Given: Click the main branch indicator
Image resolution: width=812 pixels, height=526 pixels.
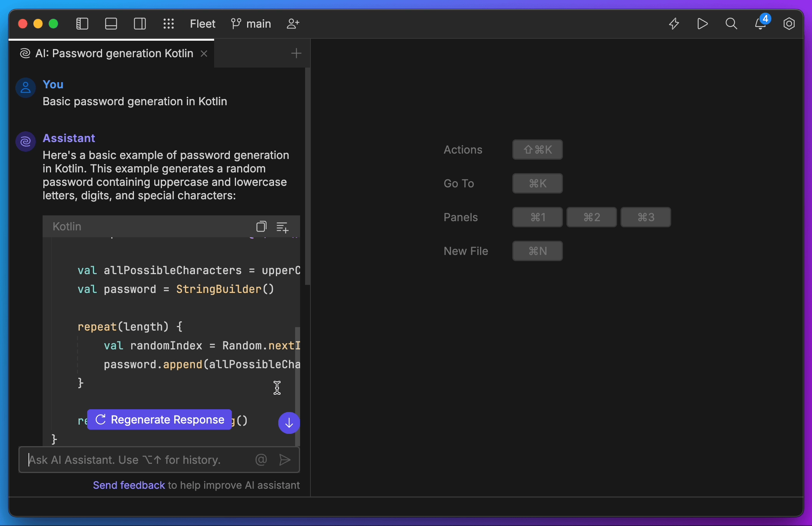Looking at the screenshot, I should (250, 24).
